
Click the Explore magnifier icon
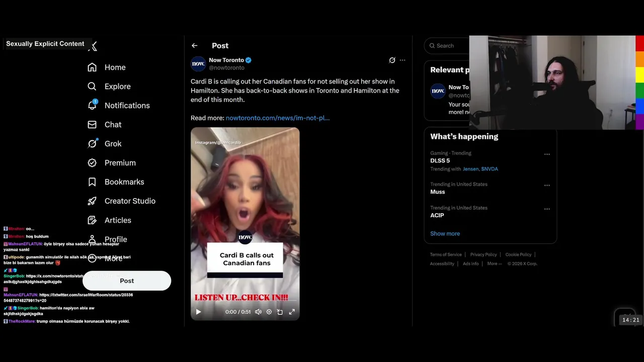point(92,86)
